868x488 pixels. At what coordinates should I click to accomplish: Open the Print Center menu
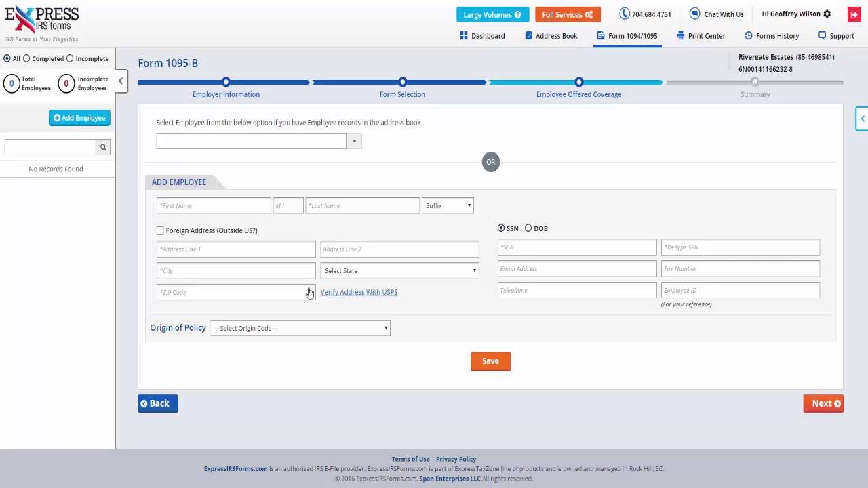701,36
